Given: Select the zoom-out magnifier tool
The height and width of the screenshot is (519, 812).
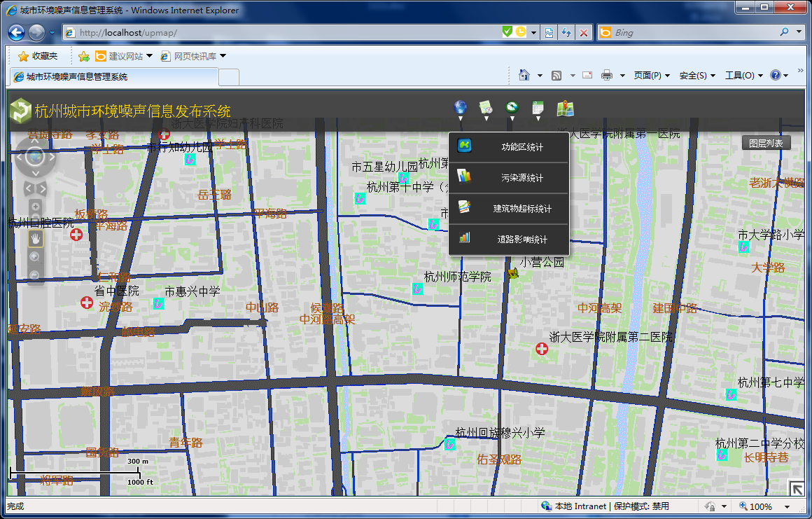Looking at the screenshot, I should click(35, 275).
